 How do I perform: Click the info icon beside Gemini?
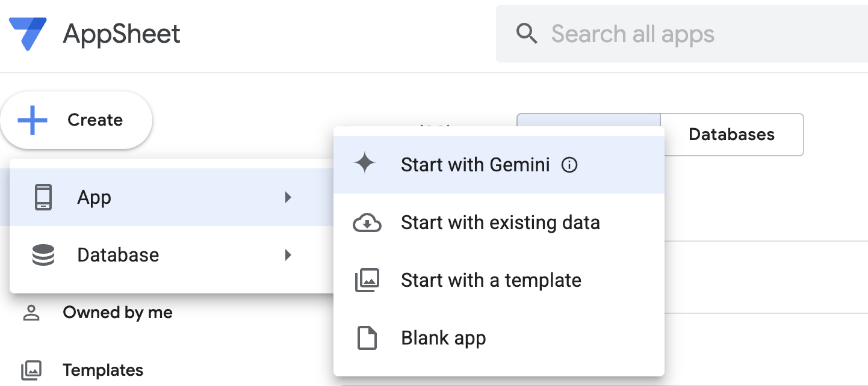(569, 165)
